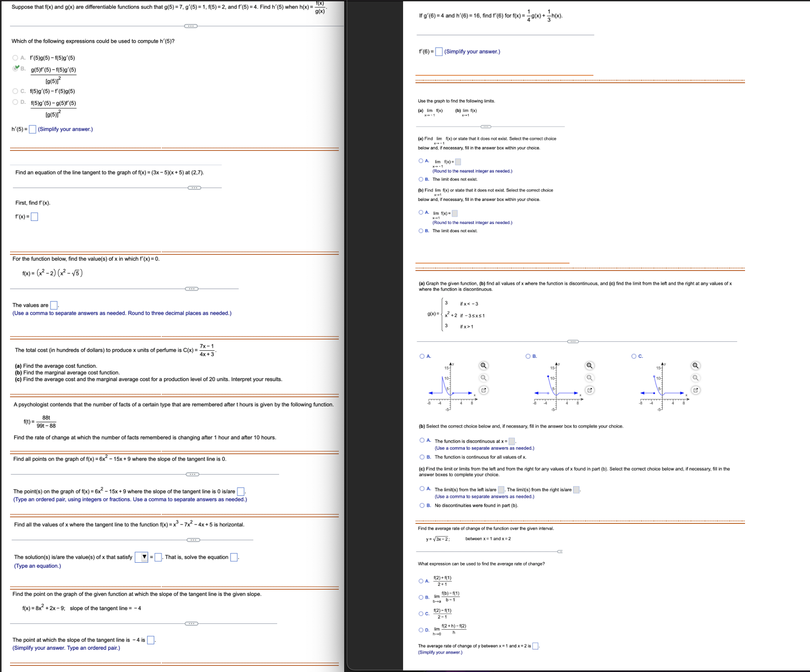The width and height of the screenshot is (810, 672).
Task: Click the f'(6) answer input box
Action: coord(439,51)
